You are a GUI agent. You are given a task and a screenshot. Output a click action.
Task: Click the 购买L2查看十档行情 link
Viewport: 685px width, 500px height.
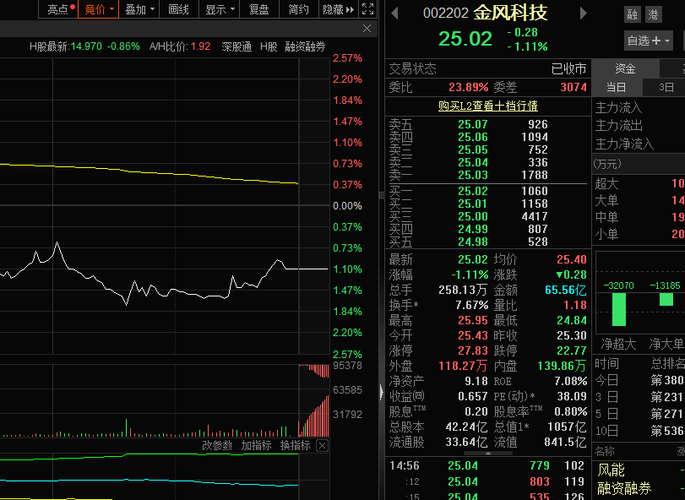[x=488, y=106]
